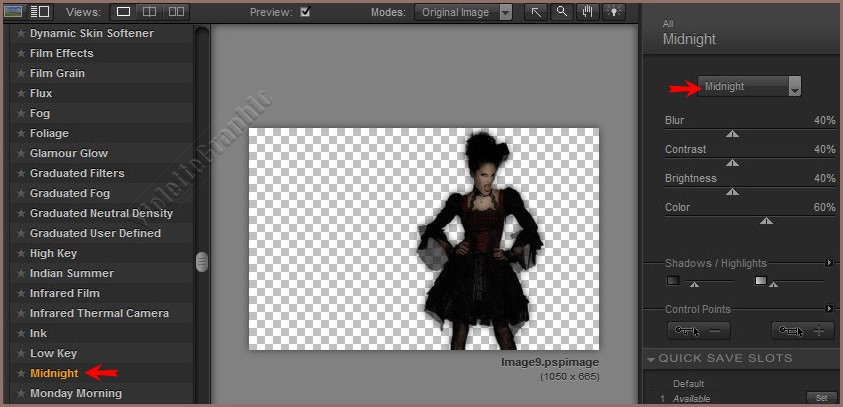Screen dimensions: 843x407
Task: Toggle the Preview checkbox
Action: (x=305, y=12)
